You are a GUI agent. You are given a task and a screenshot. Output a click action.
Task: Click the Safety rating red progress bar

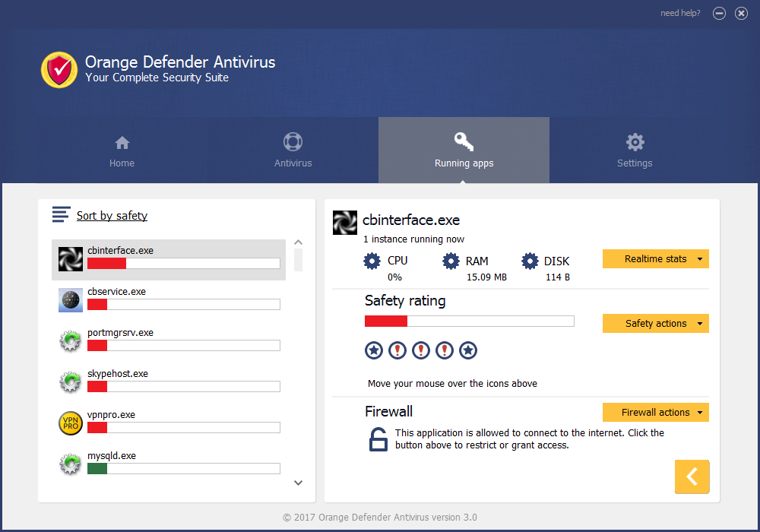pyautogui.click(x=469, y=321)
